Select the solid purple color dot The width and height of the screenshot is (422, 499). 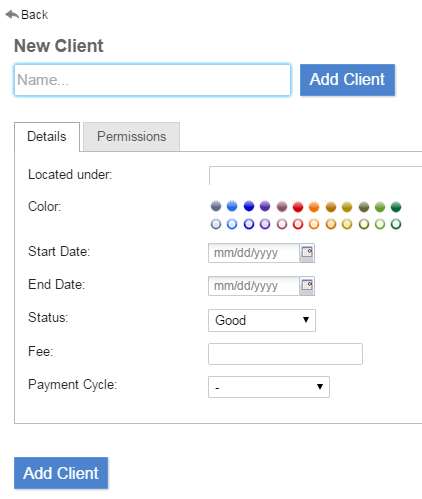pyautogui.click(x=265, y=206)
